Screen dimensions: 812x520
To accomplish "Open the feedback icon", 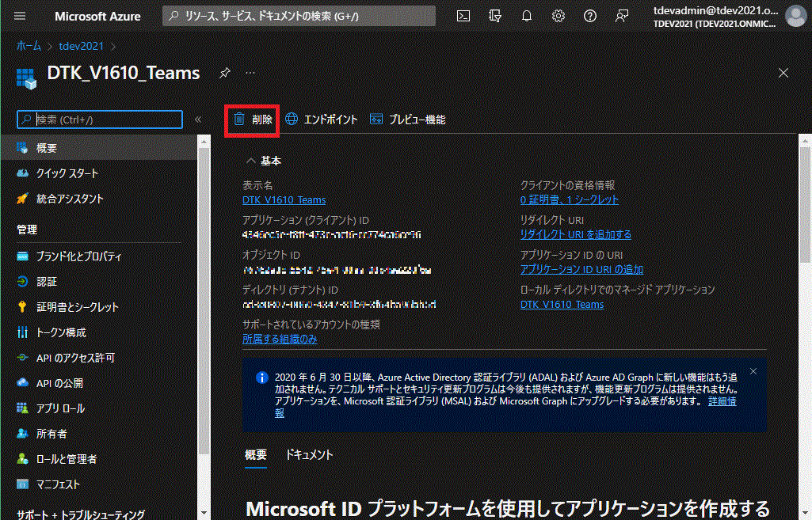I will coord(621,16).
